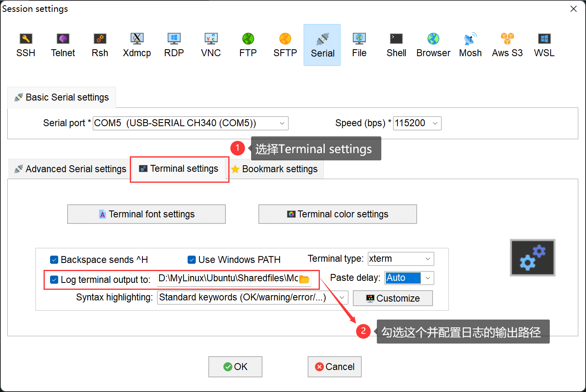Choose the Aws S3 session icon
The width and height of the screenshot is (586, 392).
pyautogui.click(x=507, y=45)
